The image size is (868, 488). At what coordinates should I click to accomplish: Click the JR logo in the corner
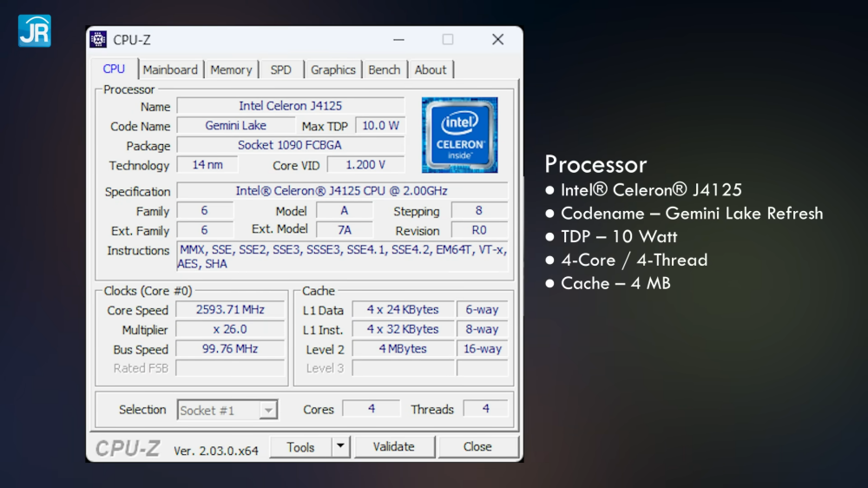tap(35, 30)
